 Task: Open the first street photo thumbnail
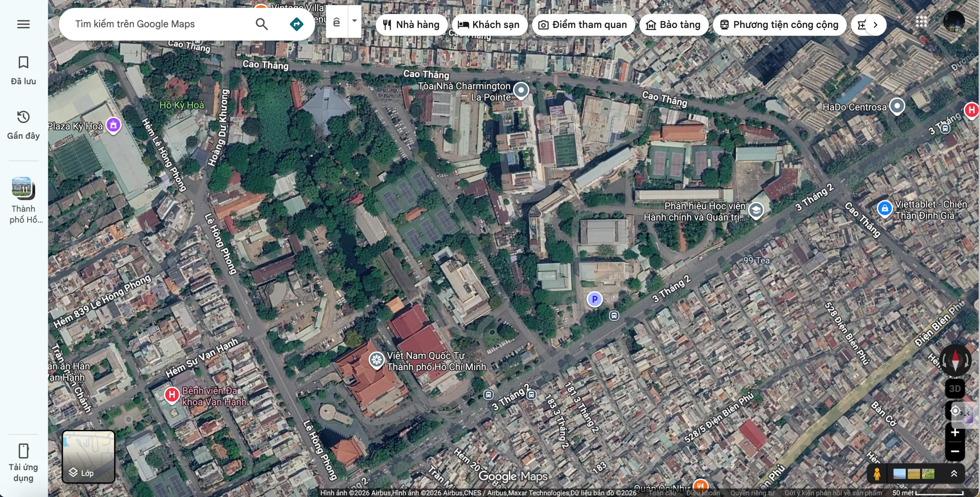coord(899,474)
